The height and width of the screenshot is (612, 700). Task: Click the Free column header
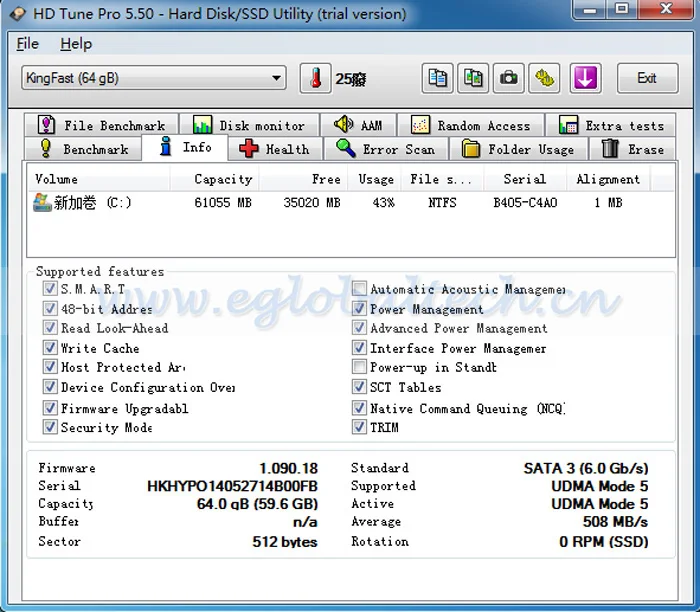[x=304, y=179]
